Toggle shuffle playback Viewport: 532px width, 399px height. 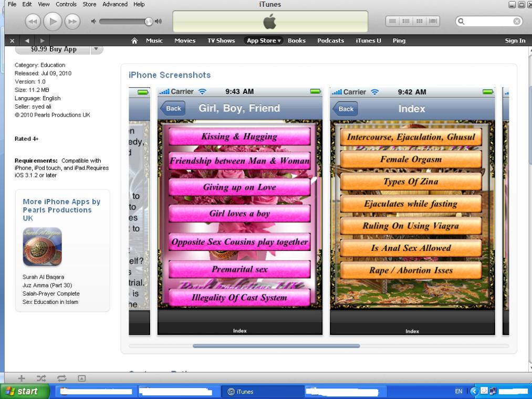(x=41, y=378)
